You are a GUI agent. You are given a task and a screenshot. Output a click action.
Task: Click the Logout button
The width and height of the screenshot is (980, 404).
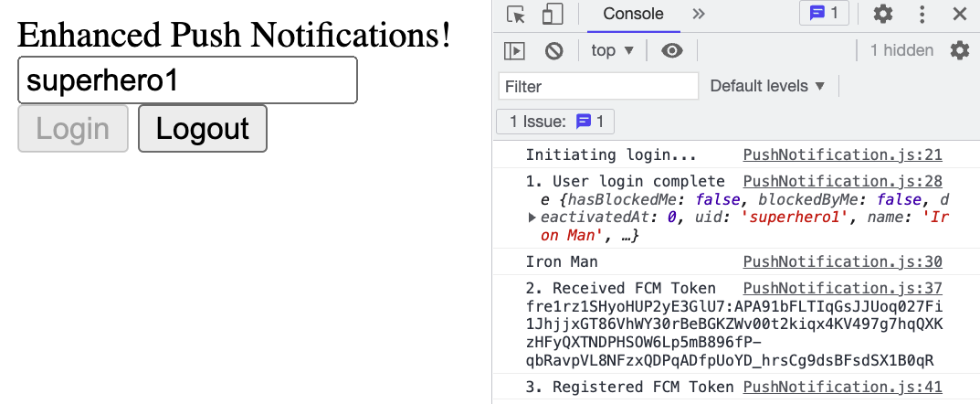click(203, 128)
